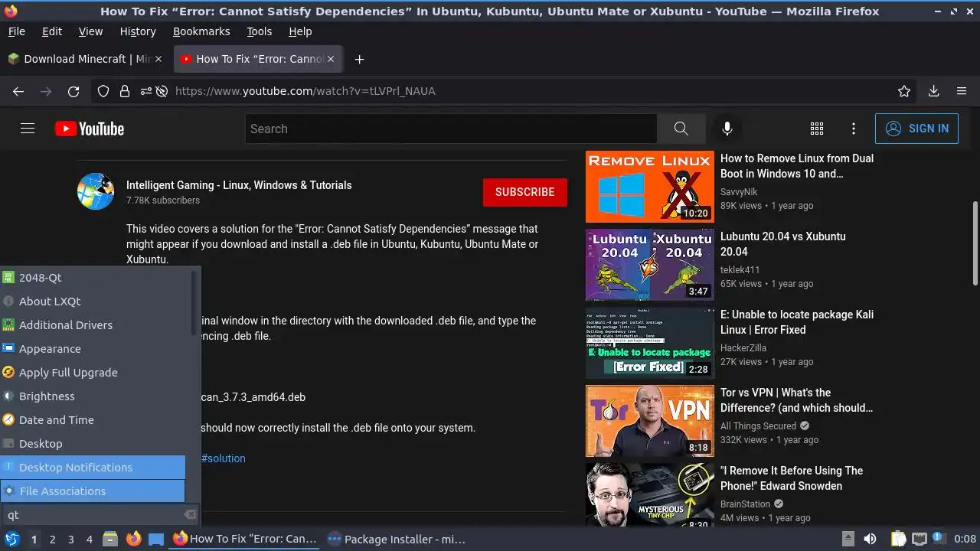Open the Firefox application menu button

tap(962, 91)
